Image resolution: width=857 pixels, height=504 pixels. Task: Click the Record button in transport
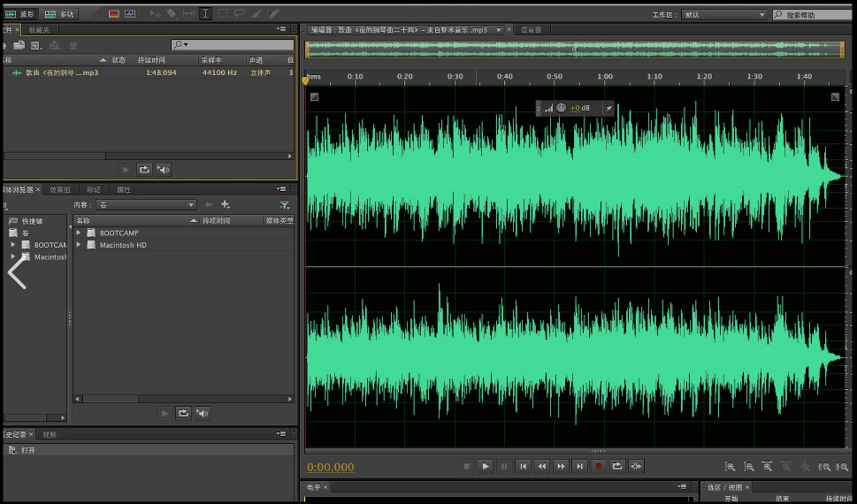(599, 466)
